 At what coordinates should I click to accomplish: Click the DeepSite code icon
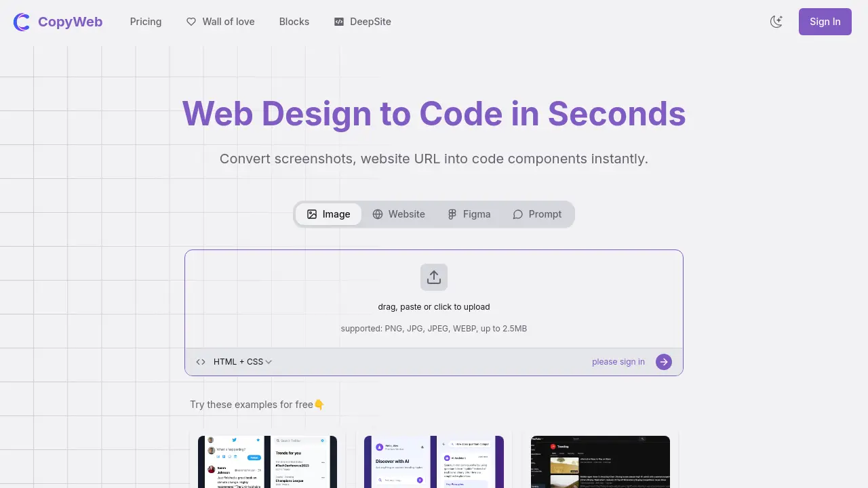pyautogui.click(x=339, y=22)
